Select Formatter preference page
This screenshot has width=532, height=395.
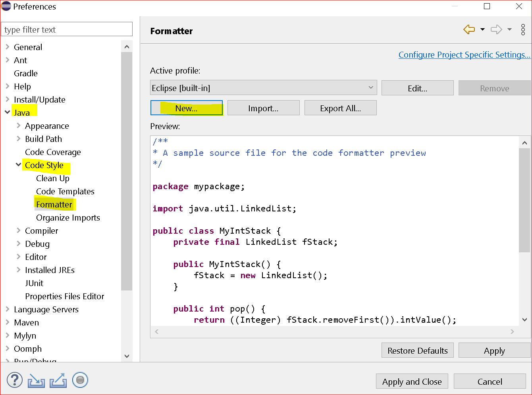[54, 204]
